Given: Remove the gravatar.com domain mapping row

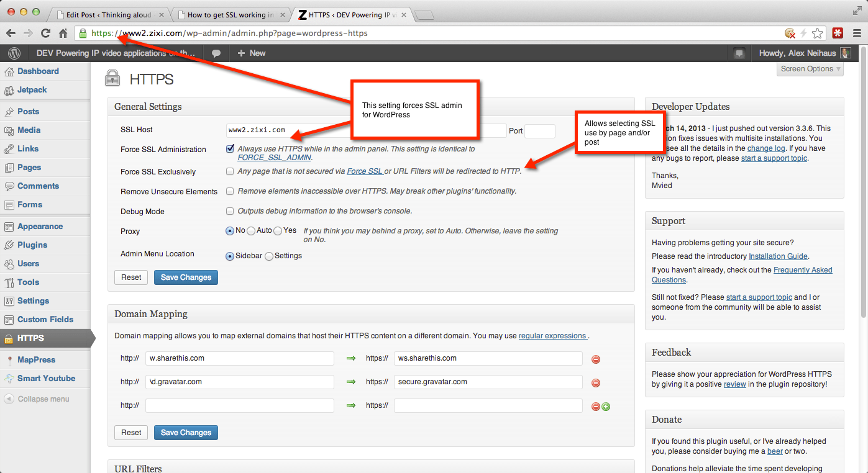Looking at the screenshot, I should coord(596,383).
